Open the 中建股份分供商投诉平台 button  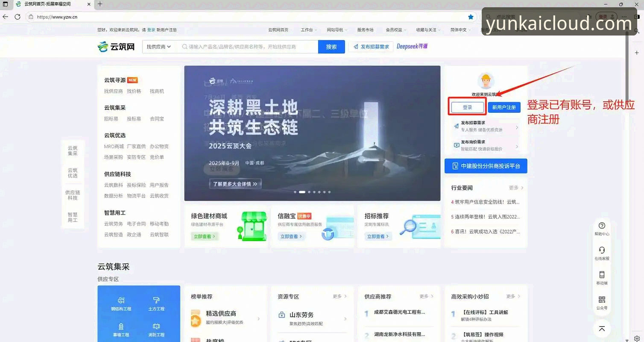[x=486, y=166]
